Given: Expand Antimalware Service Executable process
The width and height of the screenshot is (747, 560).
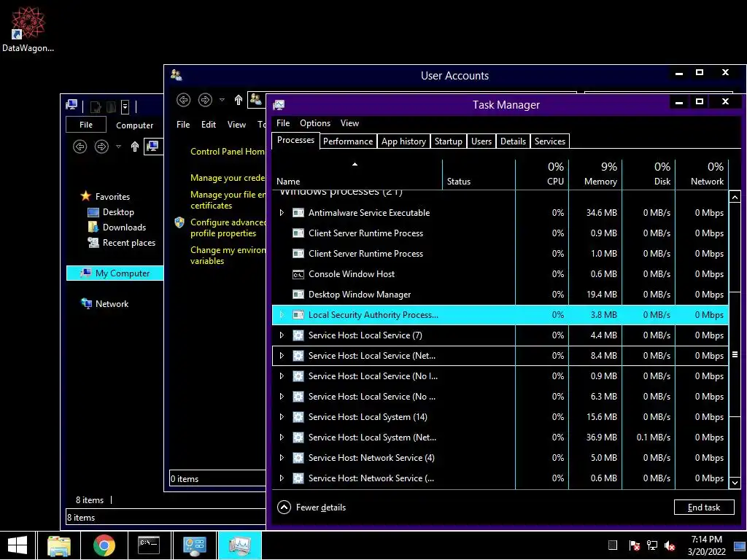Looking at the screenshot, I should point(282,213).
